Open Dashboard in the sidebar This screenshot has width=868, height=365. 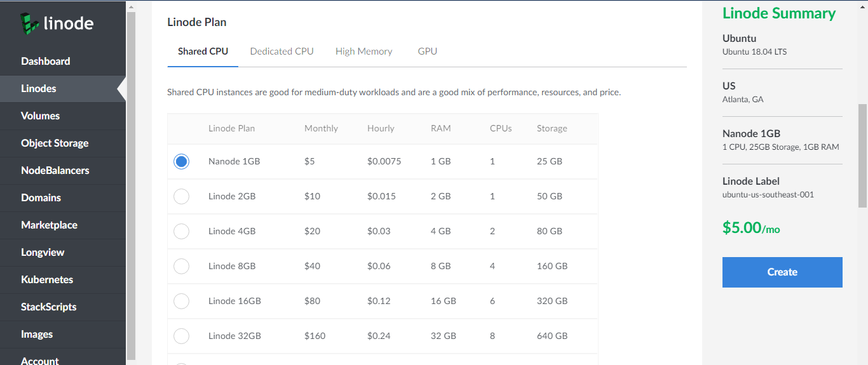46,62
